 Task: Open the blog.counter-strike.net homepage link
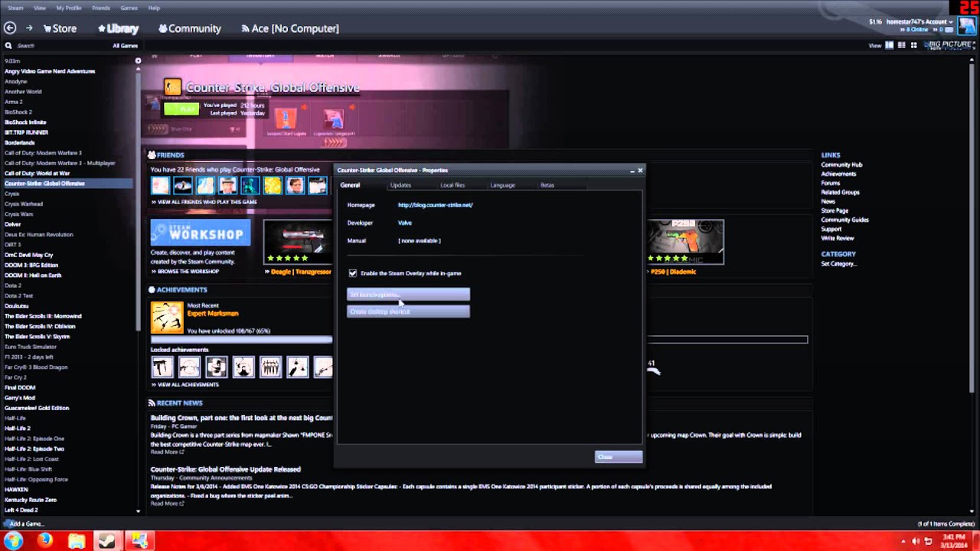point(435,205)
